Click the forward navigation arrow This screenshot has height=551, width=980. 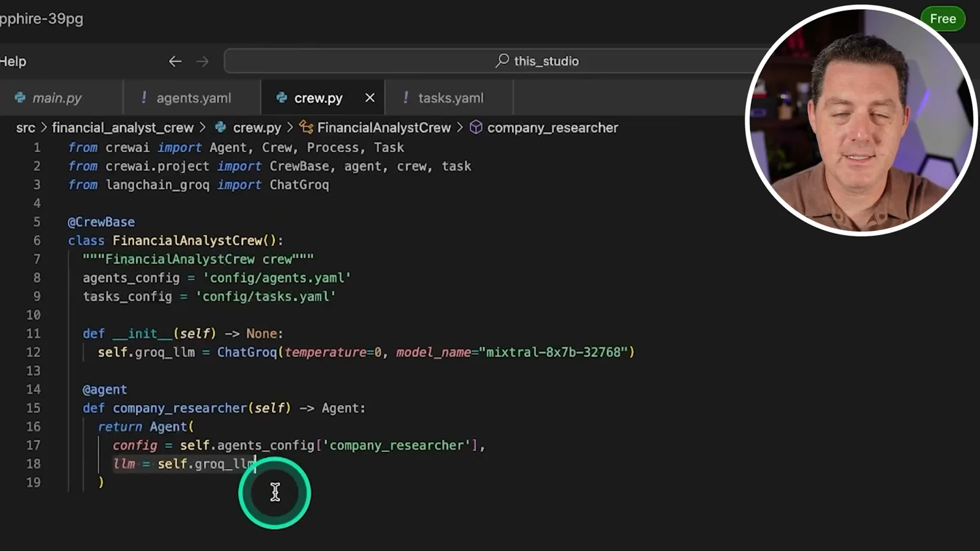[x=202, y=61]
